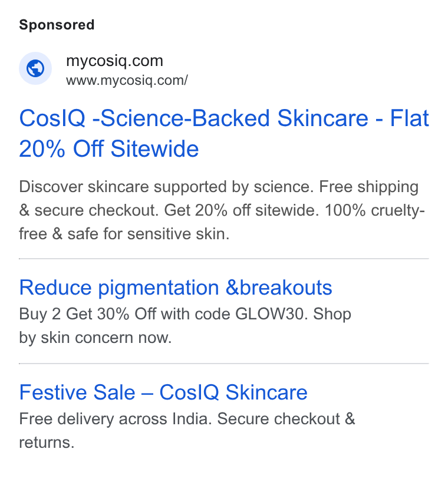Click 'free & safe for sensitive skin' text

(124, 234)
